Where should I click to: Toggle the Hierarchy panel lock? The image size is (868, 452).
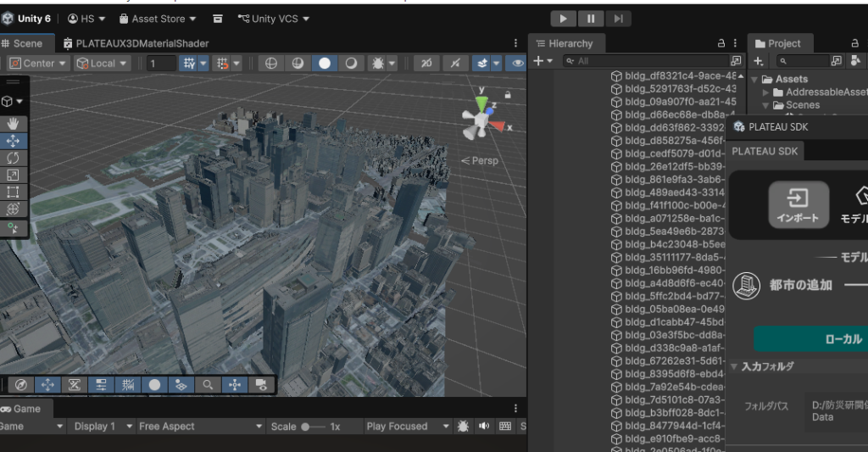[721, 43]
